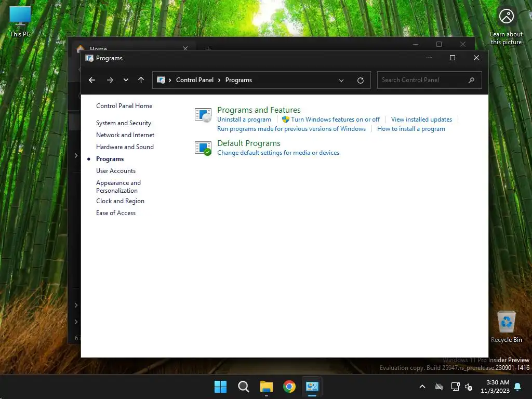The image size is (532, 399).
Task: Click Turn Windows features on or off
Action: 335,119
